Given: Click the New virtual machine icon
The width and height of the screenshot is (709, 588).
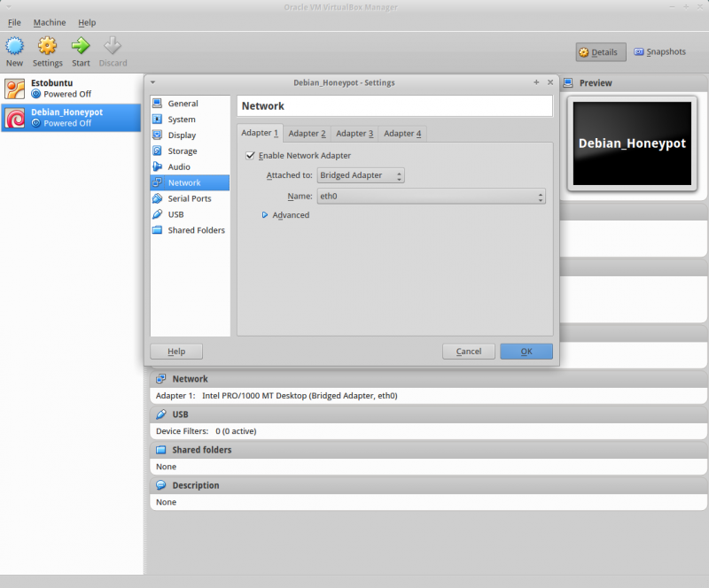Looking at the screenshot, I should click(x=14, y=46).
